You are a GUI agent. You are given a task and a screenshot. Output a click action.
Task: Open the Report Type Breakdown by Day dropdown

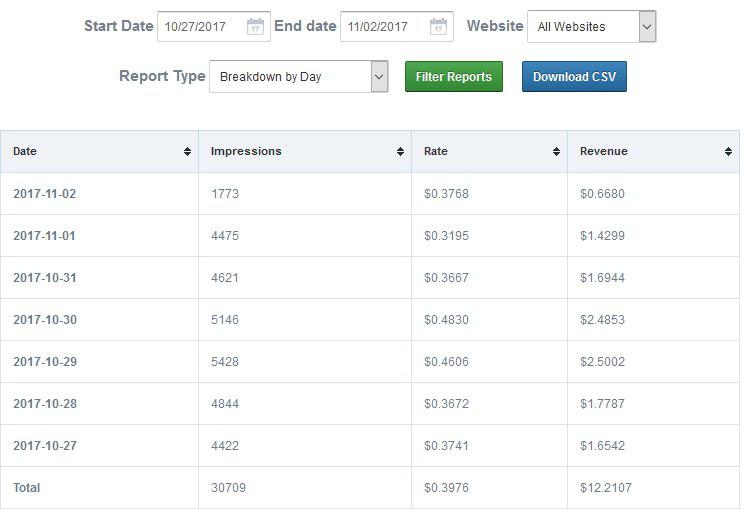(x=298, y=77)
